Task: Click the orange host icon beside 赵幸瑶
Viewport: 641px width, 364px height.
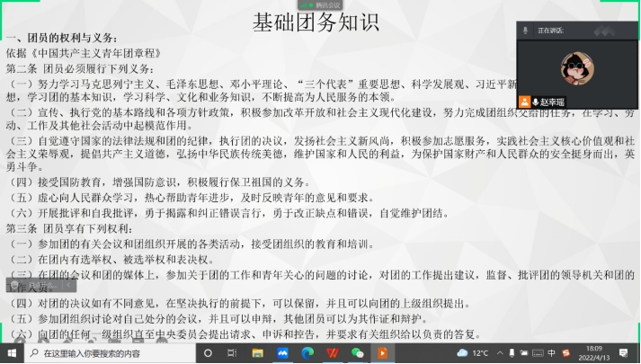Action: tap(525, 102)
